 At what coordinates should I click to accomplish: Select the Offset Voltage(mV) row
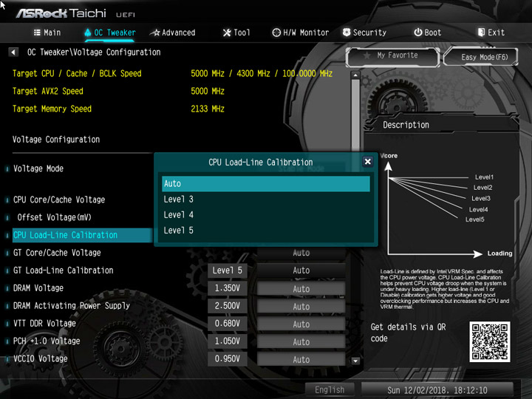[54, 217]
